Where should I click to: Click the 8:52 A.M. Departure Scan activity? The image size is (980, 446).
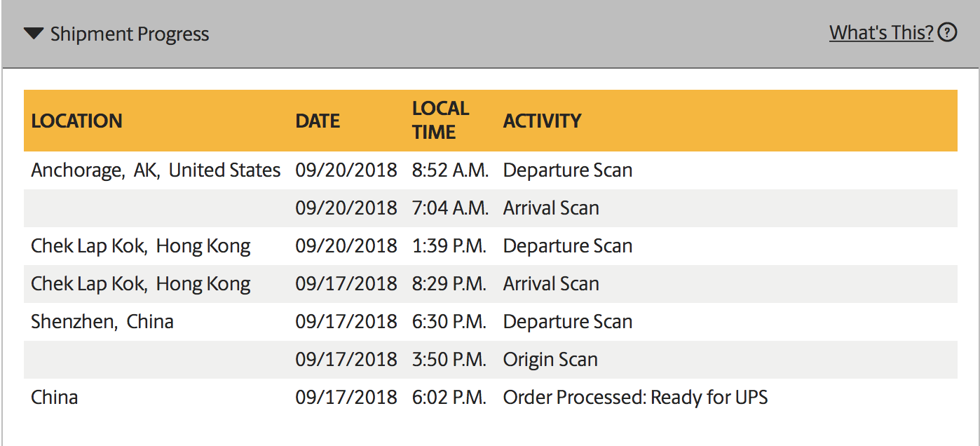click(568, 170)
